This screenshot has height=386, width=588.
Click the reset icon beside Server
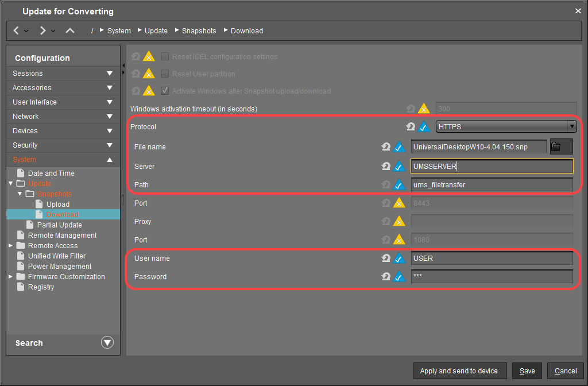tap(386, 167)
